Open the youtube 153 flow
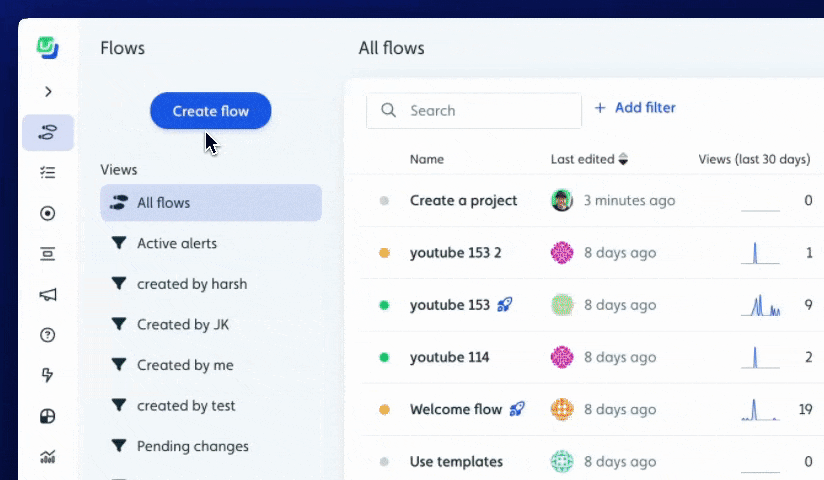 coord(450,305)
